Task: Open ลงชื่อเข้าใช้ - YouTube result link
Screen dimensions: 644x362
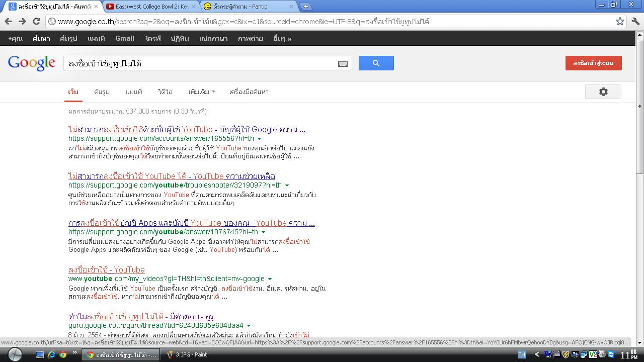Action: click(x=106, y=270)
